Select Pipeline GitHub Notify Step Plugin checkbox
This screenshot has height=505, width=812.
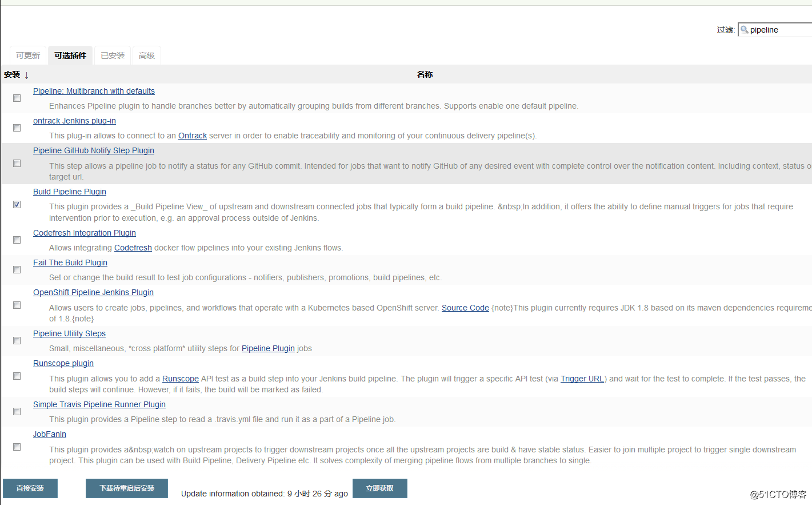coord(17,164)
